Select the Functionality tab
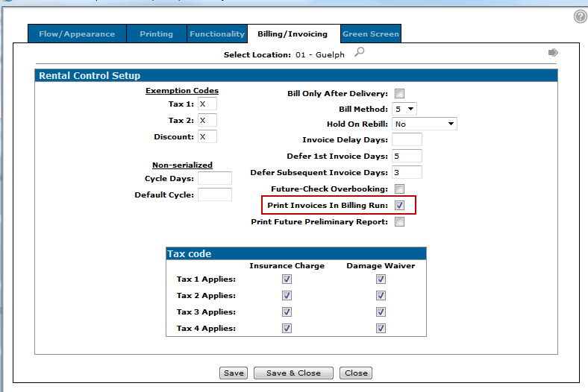 (217, 34)
